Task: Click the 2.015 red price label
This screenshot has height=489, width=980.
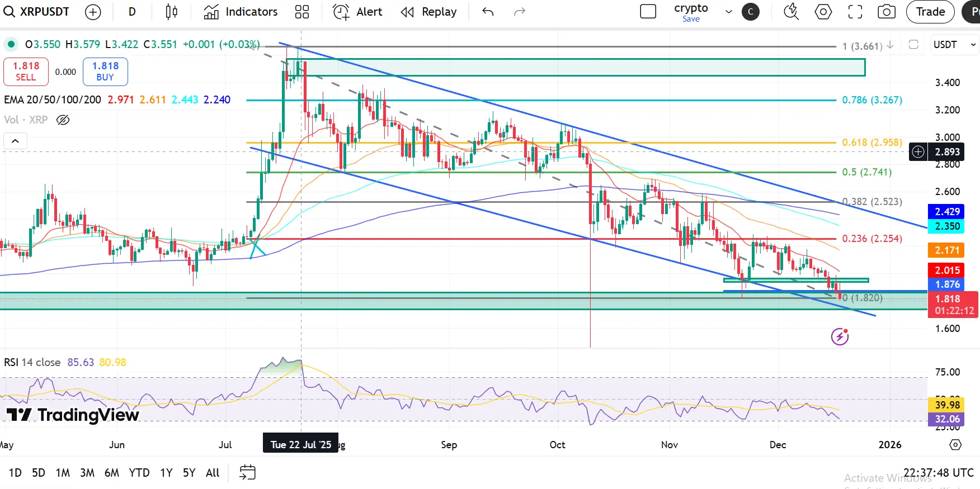Action: tap(947, 270)
